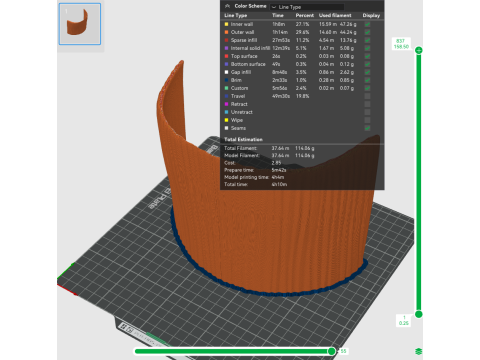The height and width of the screenshot is (360, 480).
Task: Click the magenta Retract color swatch
Action: pos(227,104)
